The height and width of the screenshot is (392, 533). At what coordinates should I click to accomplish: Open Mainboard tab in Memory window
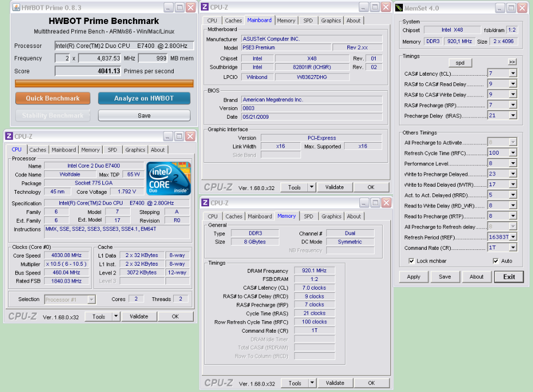point(260,216)
